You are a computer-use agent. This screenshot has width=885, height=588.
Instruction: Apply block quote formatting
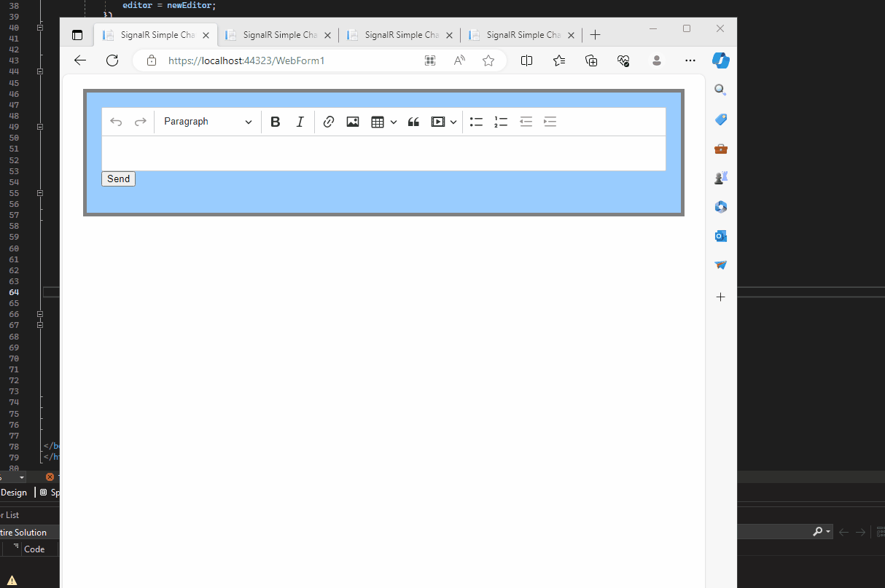tap(413, 122)
